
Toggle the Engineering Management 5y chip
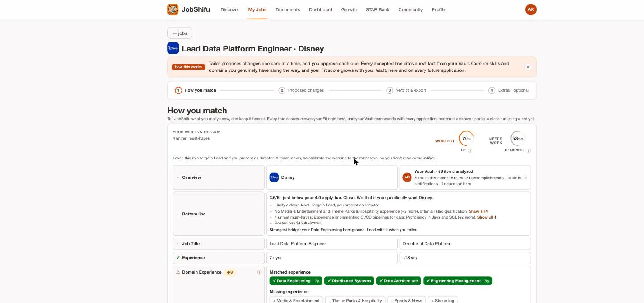pyautogui.click(x=457, y=281)
